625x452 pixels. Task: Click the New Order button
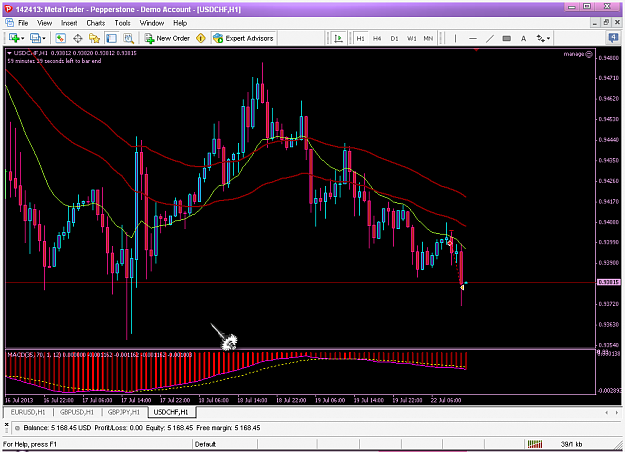tap(167, 38)
